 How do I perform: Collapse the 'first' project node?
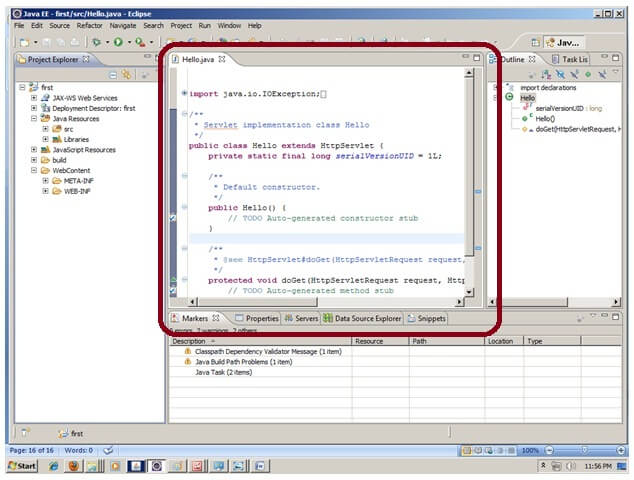click(x=23, y=87)
